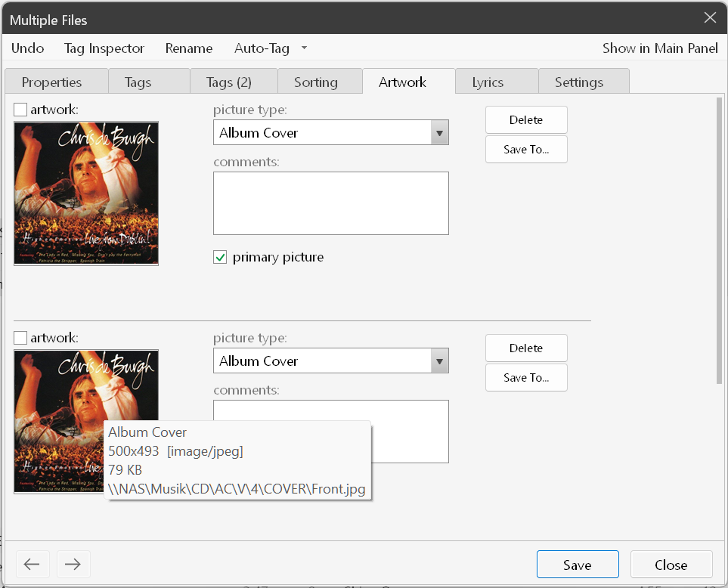Click Show in Main Panel
Screen dimensions: 728x588
point(660,48)
